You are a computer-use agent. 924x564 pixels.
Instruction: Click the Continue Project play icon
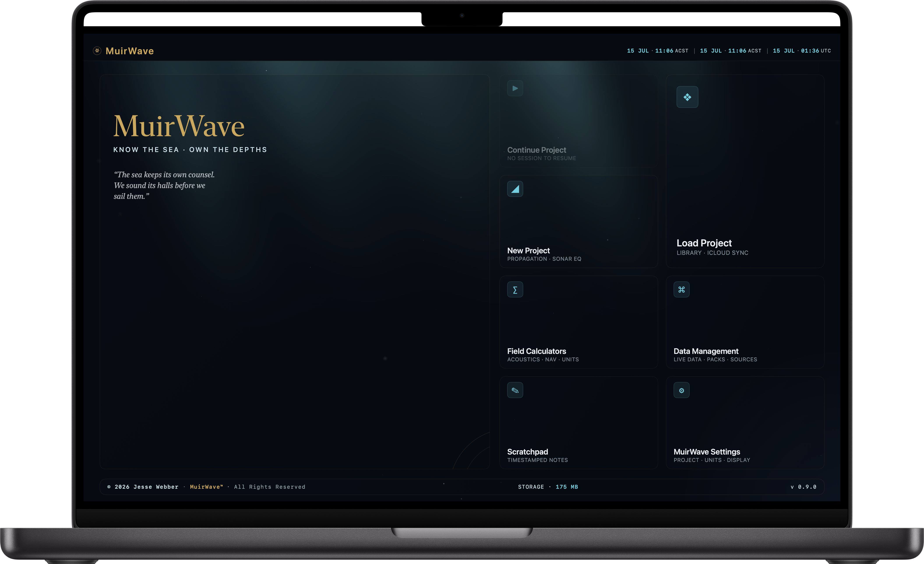515,88
